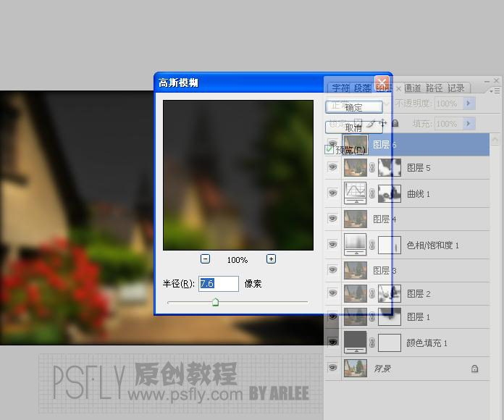Hide layer 图层 3 via eye icon

[332, 270]
